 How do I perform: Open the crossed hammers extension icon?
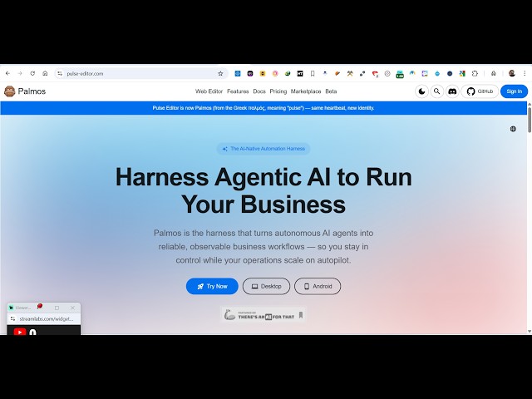click(x=350, y=74)
